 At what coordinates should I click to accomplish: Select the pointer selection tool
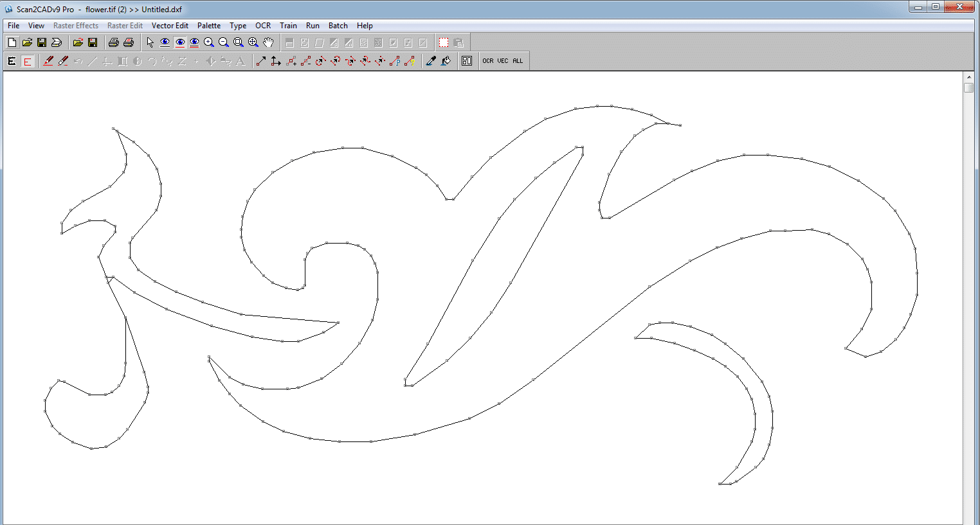tap(150, 42)
